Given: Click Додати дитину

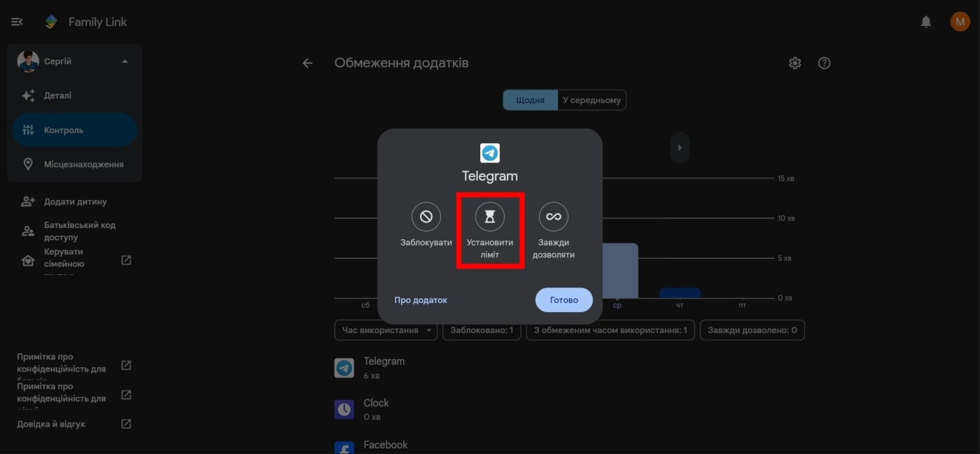Looking at the screenshot, I should click(74, 201).
